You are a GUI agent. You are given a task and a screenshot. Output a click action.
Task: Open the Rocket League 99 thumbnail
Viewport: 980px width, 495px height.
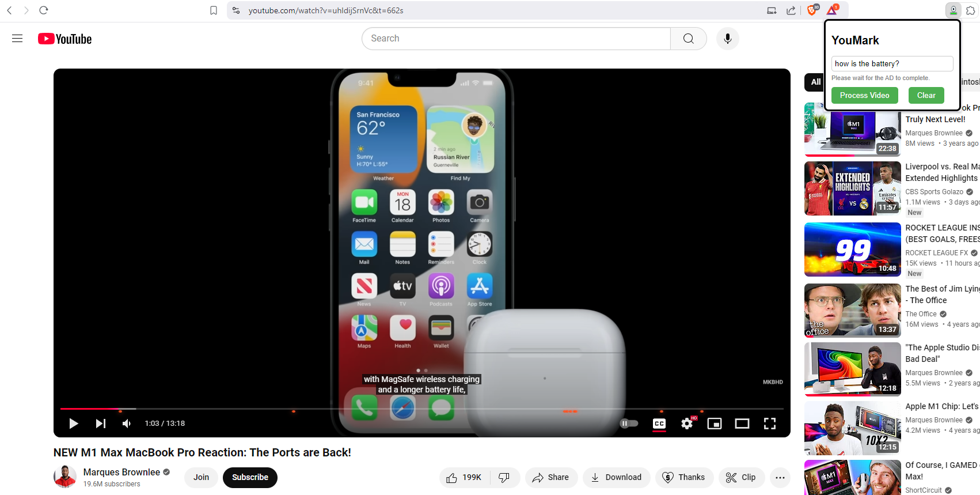(x=852, y=250)
